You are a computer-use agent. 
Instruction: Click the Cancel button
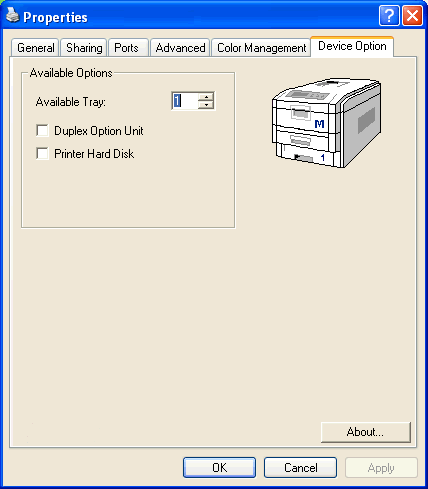point(300,467)
